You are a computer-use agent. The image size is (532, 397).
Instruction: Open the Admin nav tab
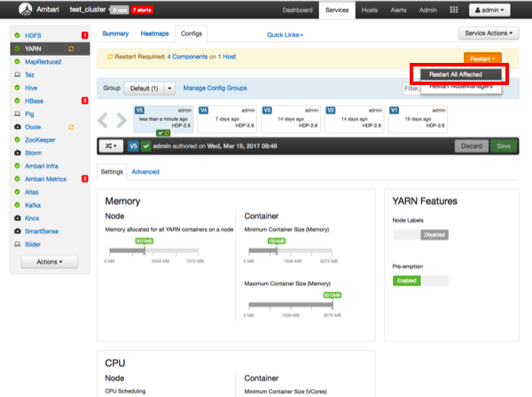[428, 10]
